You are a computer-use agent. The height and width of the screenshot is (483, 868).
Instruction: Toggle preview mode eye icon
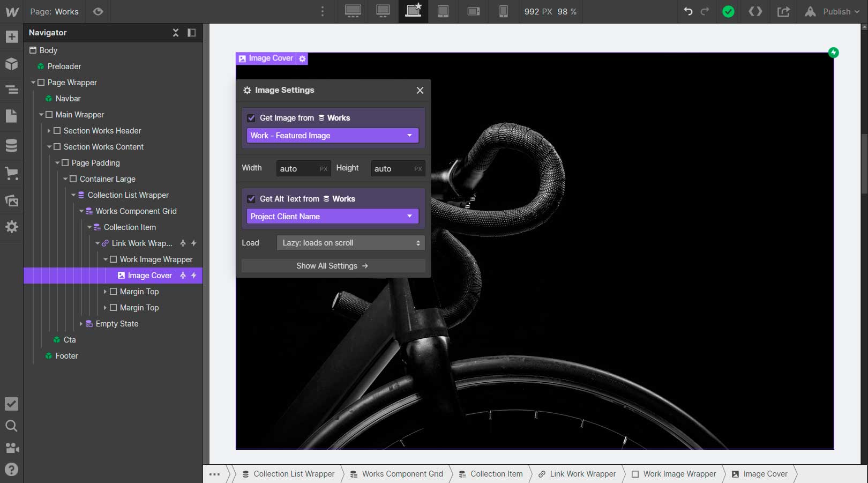coord(98,11)
